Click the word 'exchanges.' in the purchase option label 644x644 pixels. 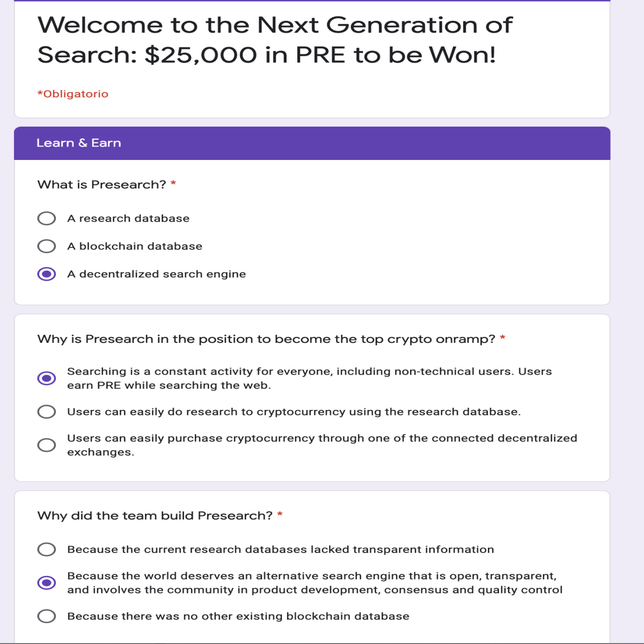[x=100, y=452]
